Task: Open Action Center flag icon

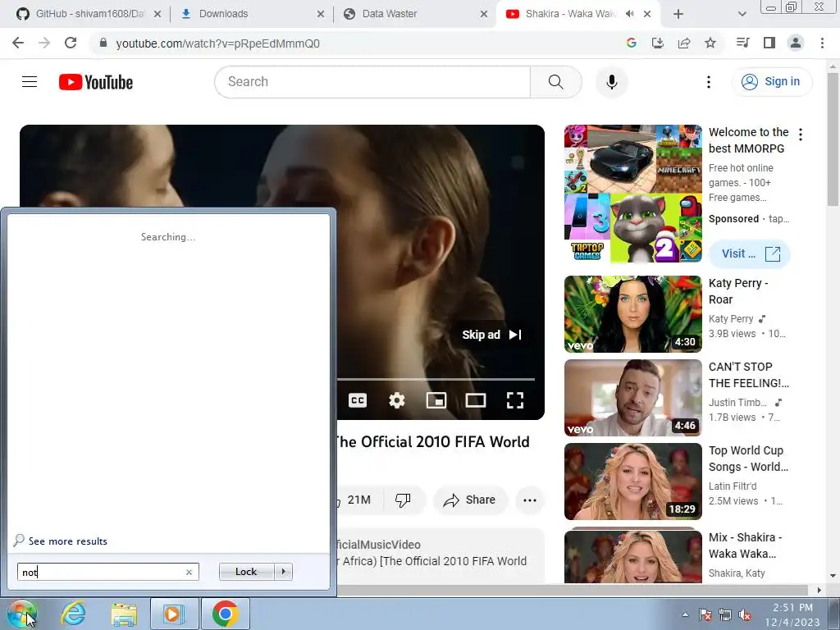Action: 705,614
